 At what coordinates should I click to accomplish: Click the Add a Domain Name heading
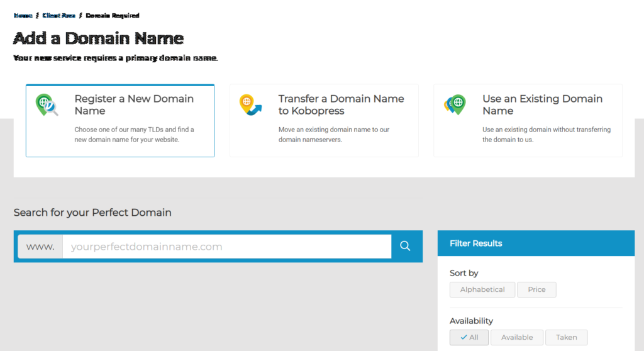[99, 38]
